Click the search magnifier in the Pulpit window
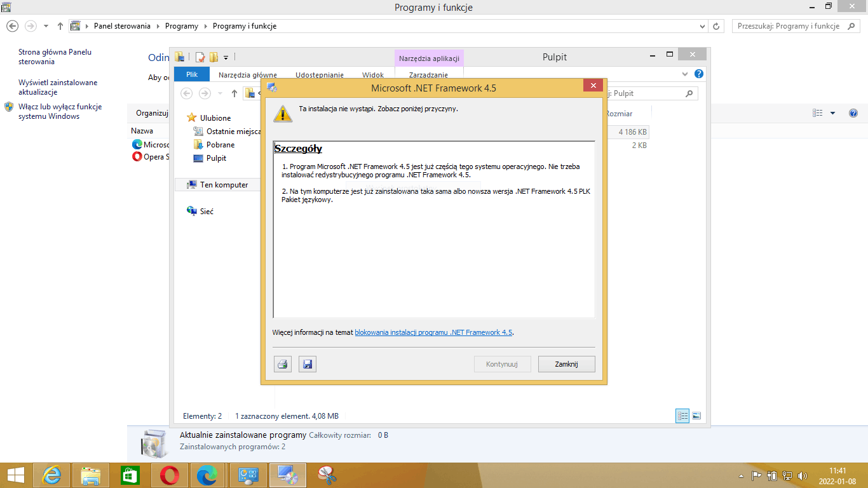Viewport: 868px width, 488px height. tap(690, 93)
